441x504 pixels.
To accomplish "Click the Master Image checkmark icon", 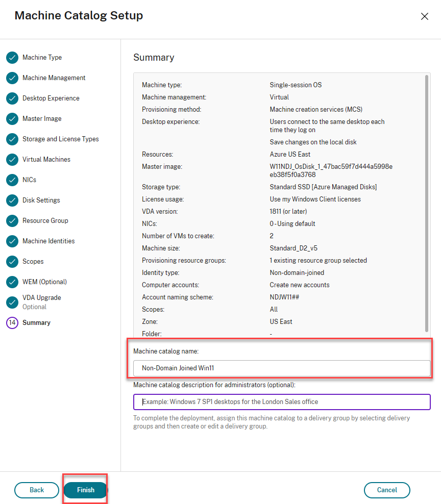I will pos(12,119).
